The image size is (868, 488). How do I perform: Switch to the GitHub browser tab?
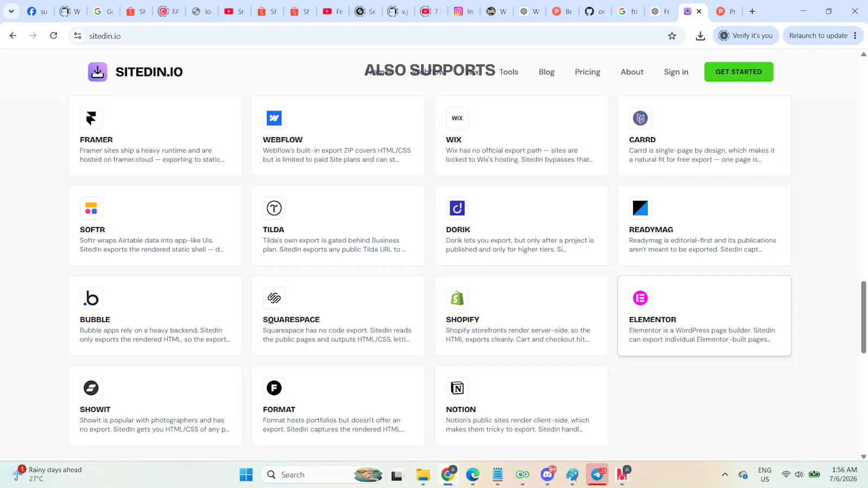(596, 11)
